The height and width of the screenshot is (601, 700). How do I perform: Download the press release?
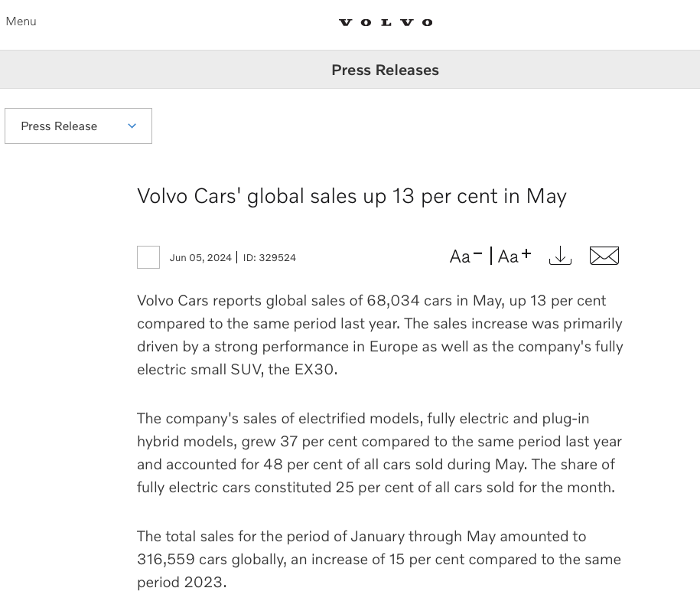click(560, 256)
